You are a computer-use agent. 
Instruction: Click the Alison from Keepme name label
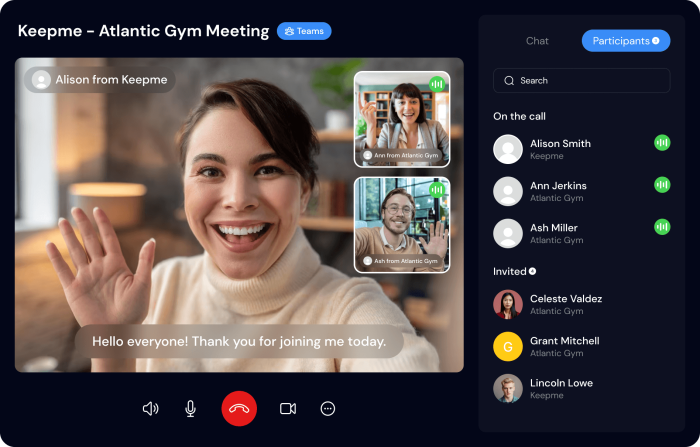point(100,80)
